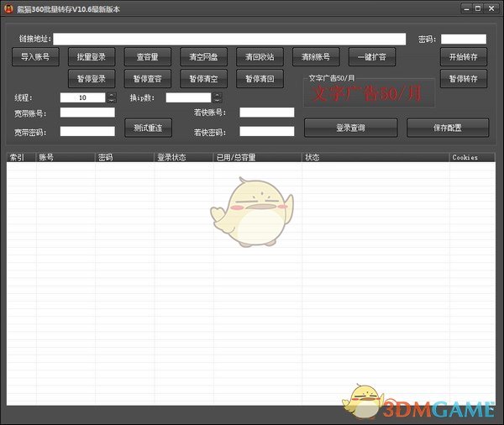
Task: Focus the 密码 field at top right
Action: 464,39
